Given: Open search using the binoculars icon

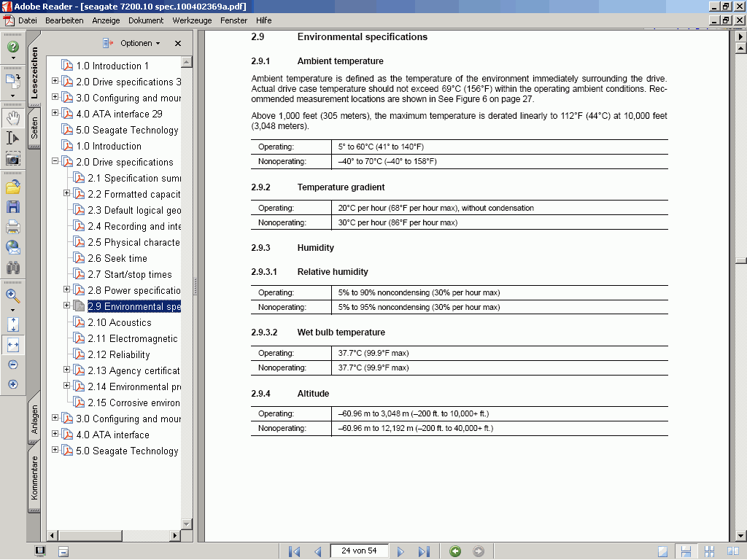Looking at the screenshot, I should coord(12,268).
